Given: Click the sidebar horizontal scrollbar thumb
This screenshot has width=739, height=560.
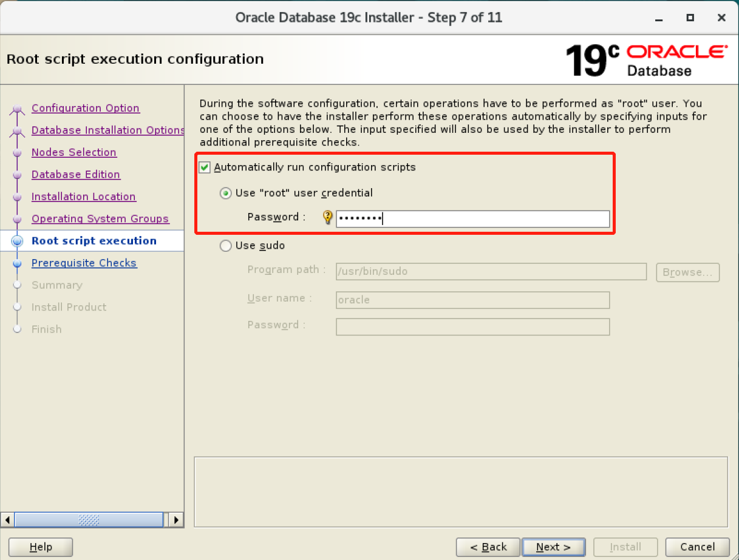Looking at the screenshot, I should point(89,520).
